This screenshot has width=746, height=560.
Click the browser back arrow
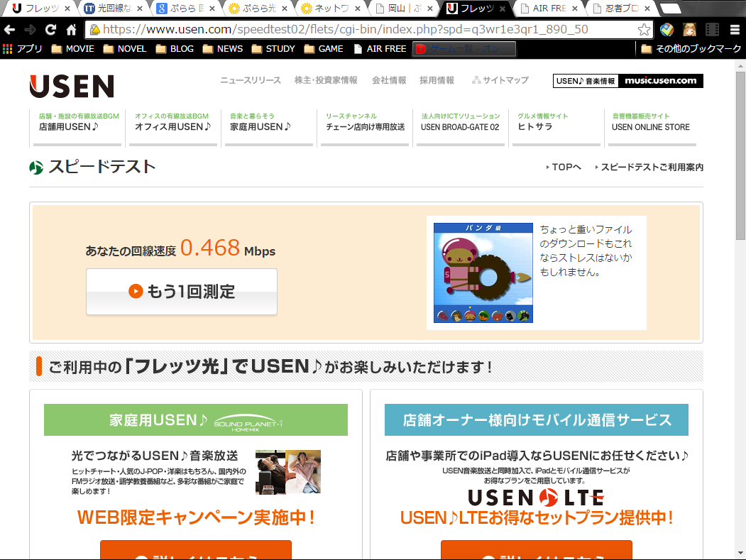(9, 30)
